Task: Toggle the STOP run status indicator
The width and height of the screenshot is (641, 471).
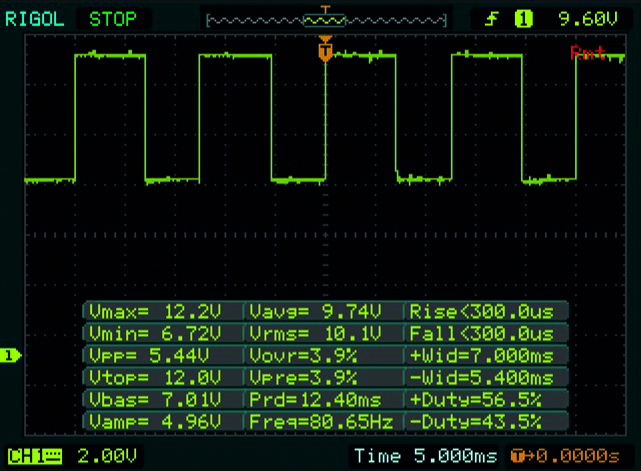Action: coord(114,17)
